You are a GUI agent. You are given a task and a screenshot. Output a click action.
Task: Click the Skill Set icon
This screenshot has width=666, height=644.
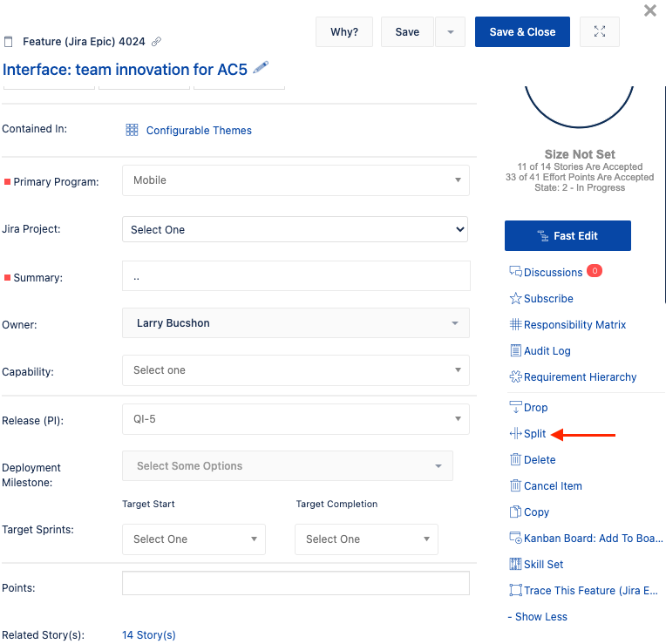(x=515, y=564)
